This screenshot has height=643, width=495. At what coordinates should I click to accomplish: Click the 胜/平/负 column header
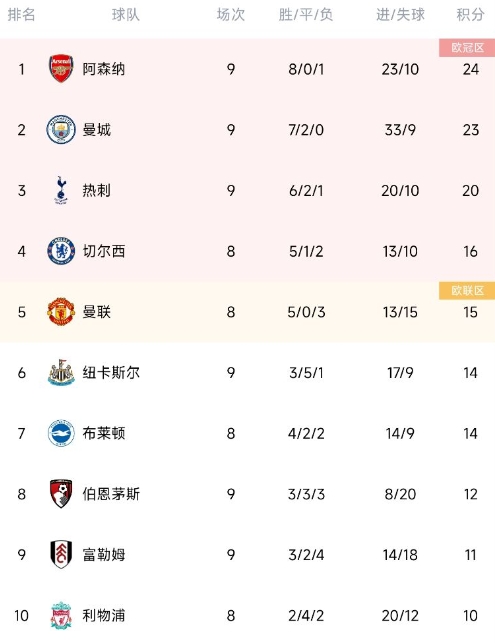pyautogui.click(x=306, y=15)
